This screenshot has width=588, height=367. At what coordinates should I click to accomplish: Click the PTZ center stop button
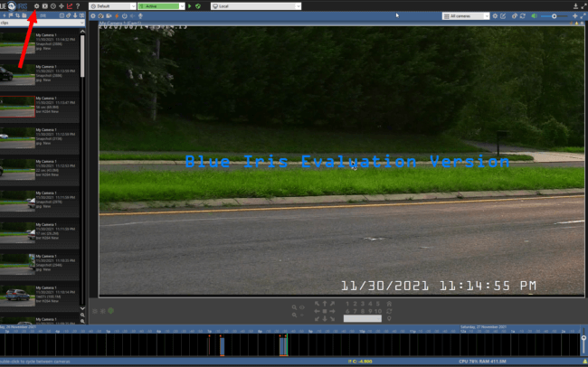(x=325, y=311)
